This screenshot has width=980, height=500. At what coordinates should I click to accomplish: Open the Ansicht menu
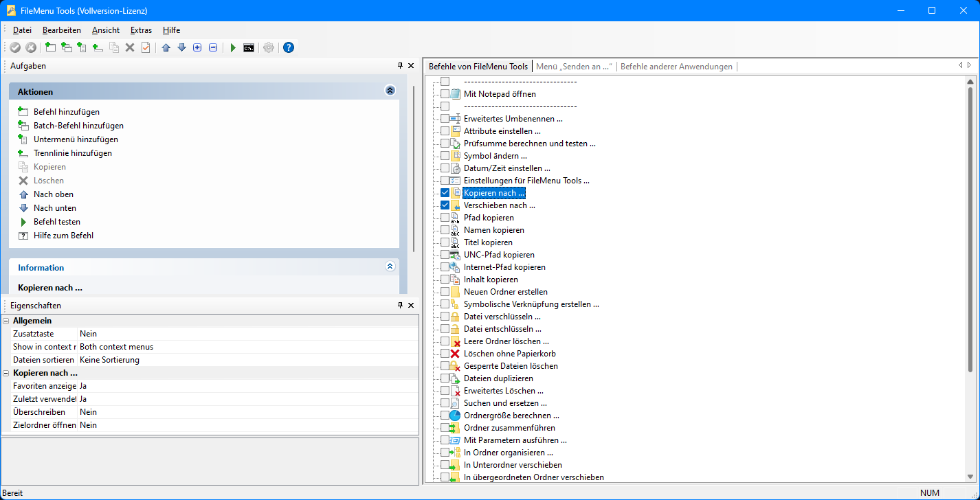(x=106, y=30)
